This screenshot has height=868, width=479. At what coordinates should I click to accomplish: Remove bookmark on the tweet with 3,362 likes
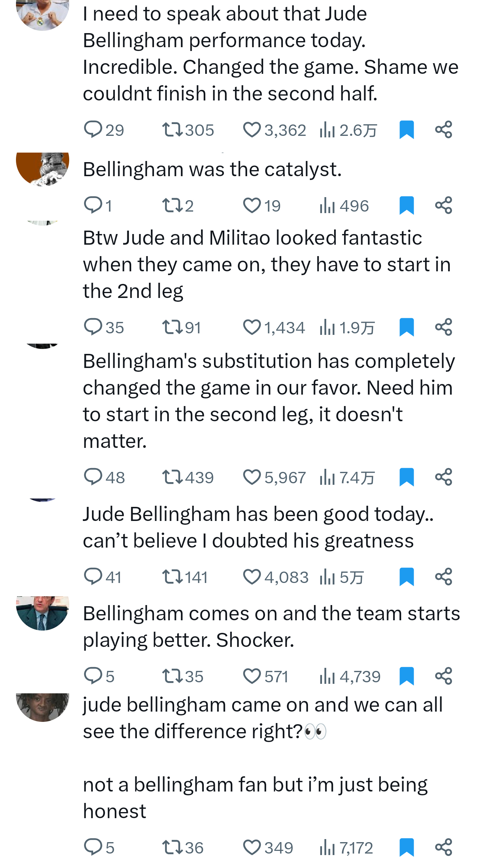coord(406,130)
